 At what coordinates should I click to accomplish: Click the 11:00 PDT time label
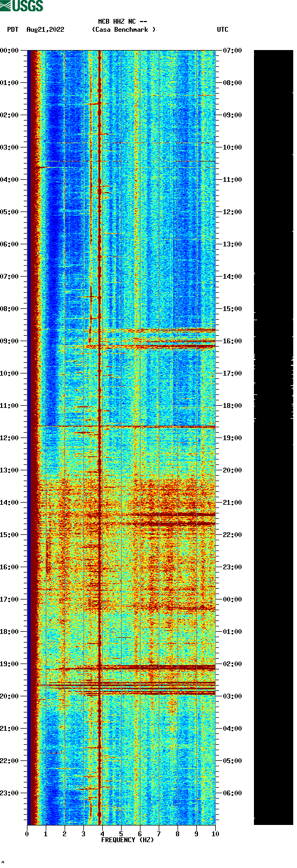(9, 406)
